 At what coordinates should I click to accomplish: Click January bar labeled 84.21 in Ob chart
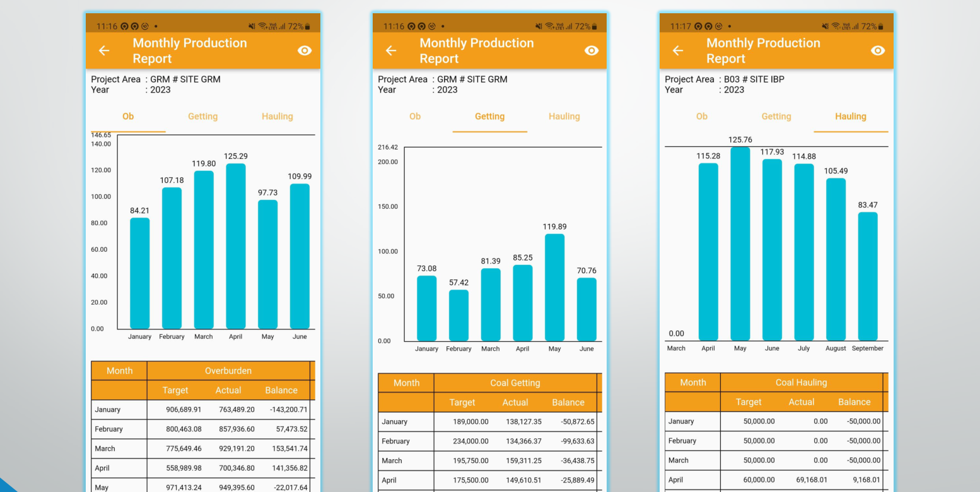click(x=140, y=273)
